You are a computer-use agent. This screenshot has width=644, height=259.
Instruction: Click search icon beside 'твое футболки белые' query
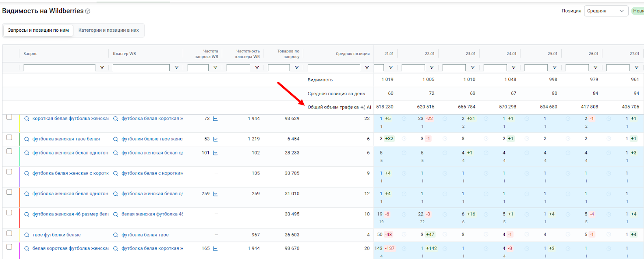point(27,235)
